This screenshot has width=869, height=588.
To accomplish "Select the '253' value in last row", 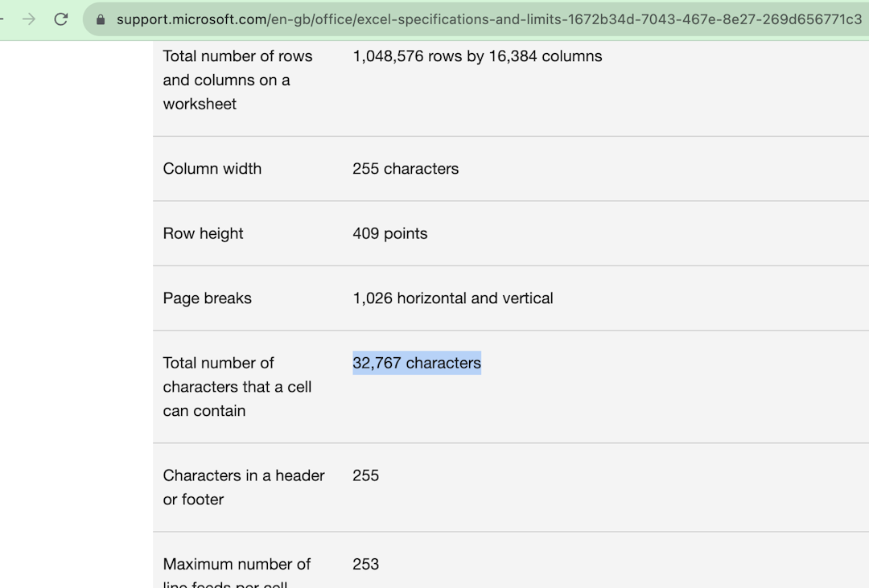I will (x=365, y=564).
